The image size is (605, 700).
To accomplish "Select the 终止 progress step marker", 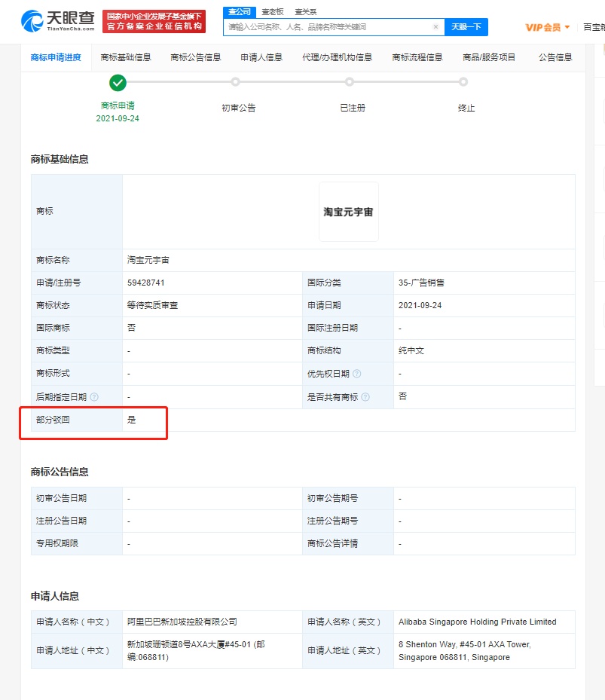I will click(463, 81).
